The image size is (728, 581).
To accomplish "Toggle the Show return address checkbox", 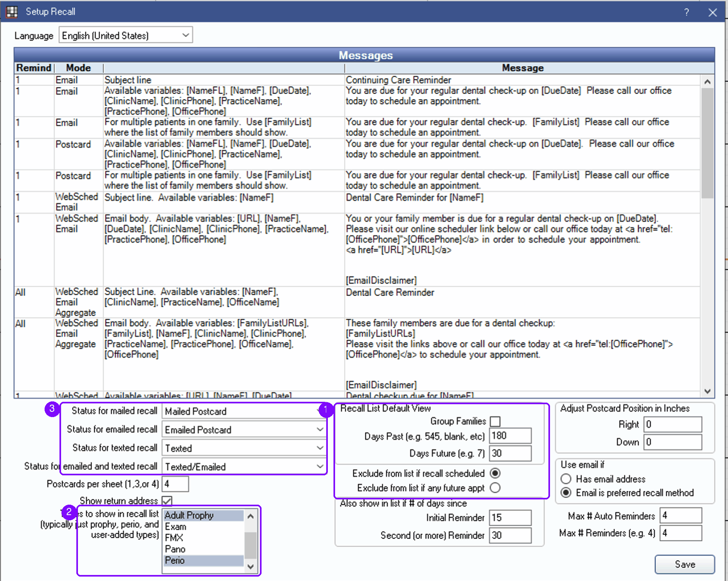I will point(167,501).
